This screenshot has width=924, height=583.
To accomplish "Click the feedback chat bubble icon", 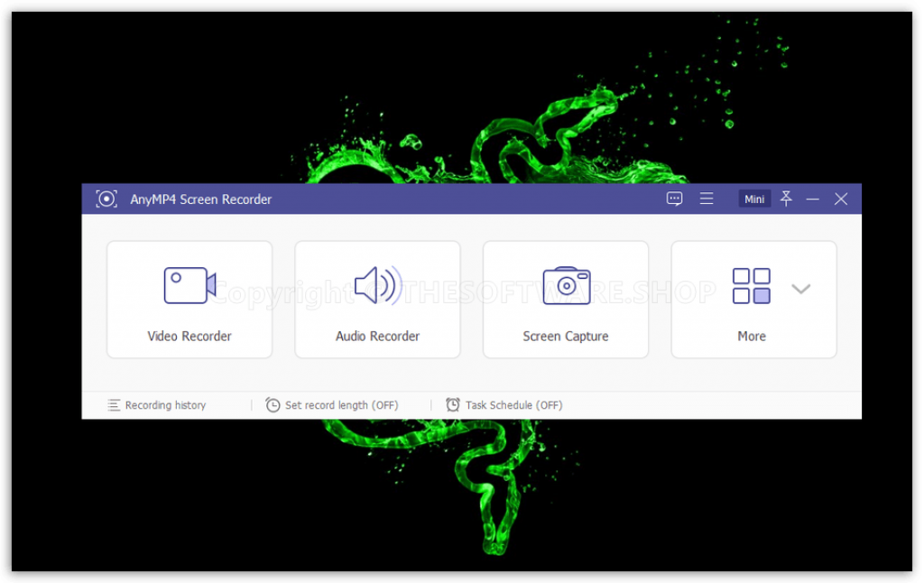I will (675, 199).
